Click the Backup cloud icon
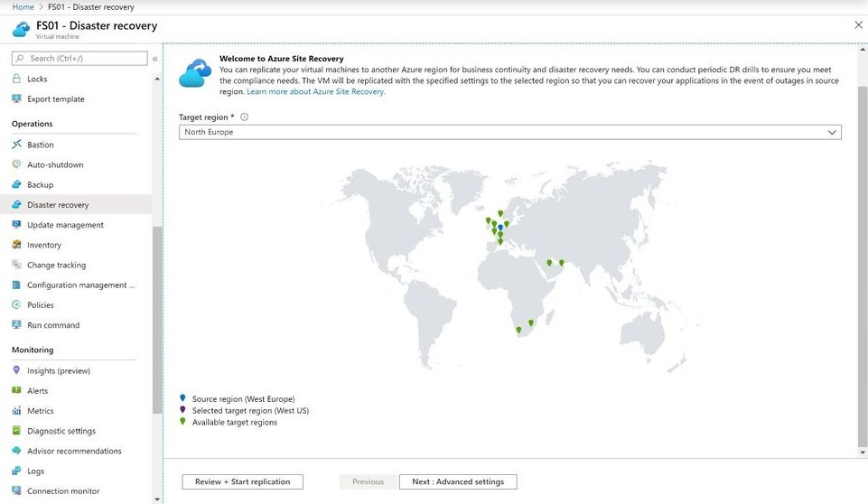Screen dimensions: 868x504 (x=16, y=184)
